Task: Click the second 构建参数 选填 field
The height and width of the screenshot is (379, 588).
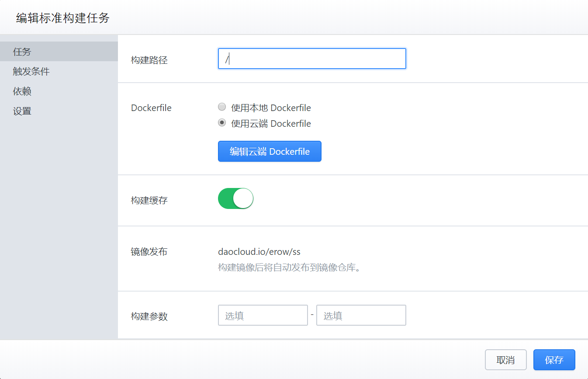Action: click(x=361, y=315)
